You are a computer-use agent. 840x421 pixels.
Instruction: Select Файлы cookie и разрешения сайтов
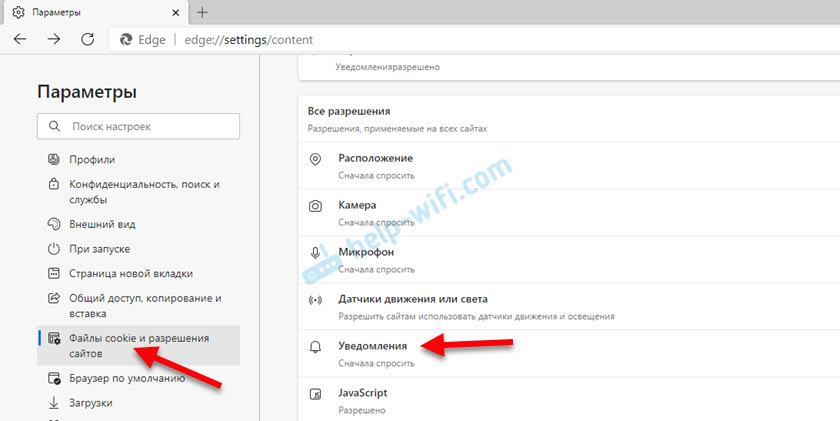tap(139, 345)
